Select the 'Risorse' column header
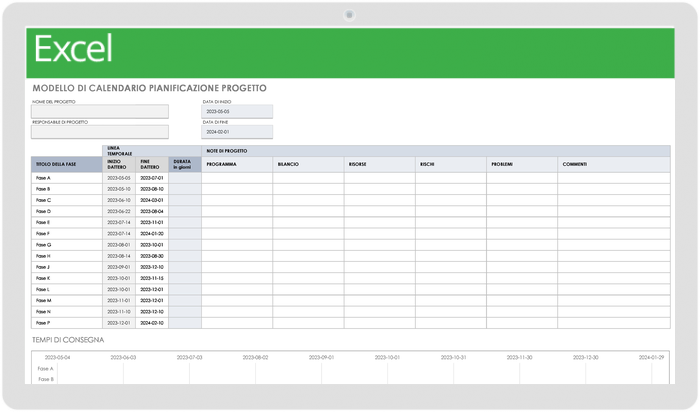Screen dimensions: 700x412 click(x=379, y=164)
